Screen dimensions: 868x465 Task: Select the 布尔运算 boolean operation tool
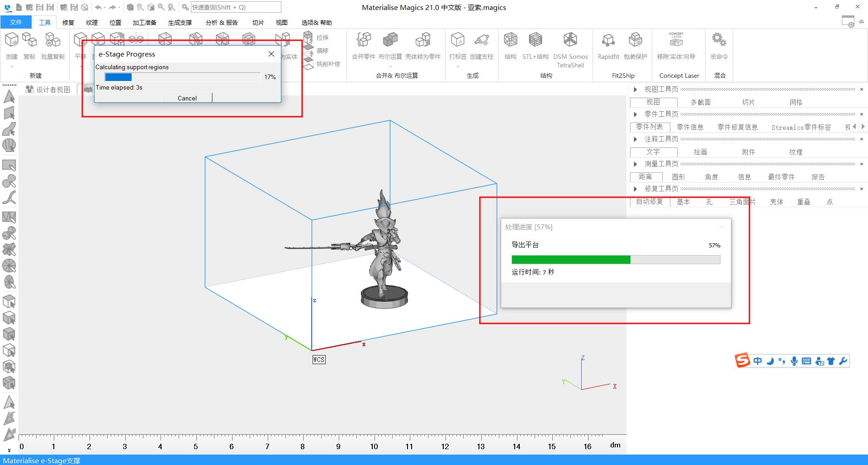[x=390, y=41]
